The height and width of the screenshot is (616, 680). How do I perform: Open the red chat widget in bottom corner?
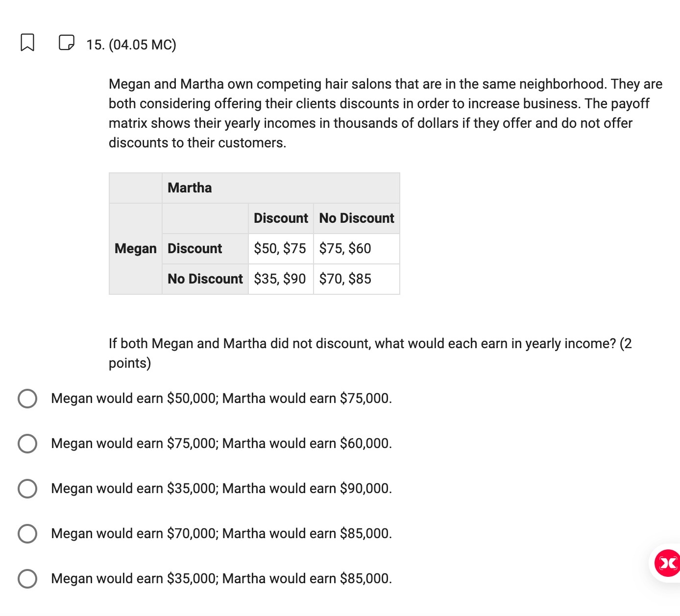[x=666, y=563]
